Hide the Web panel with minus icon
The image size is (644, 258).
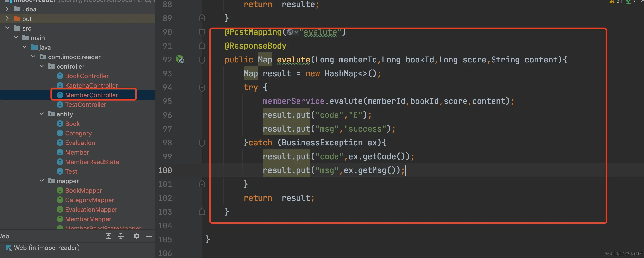click(149, 236)
